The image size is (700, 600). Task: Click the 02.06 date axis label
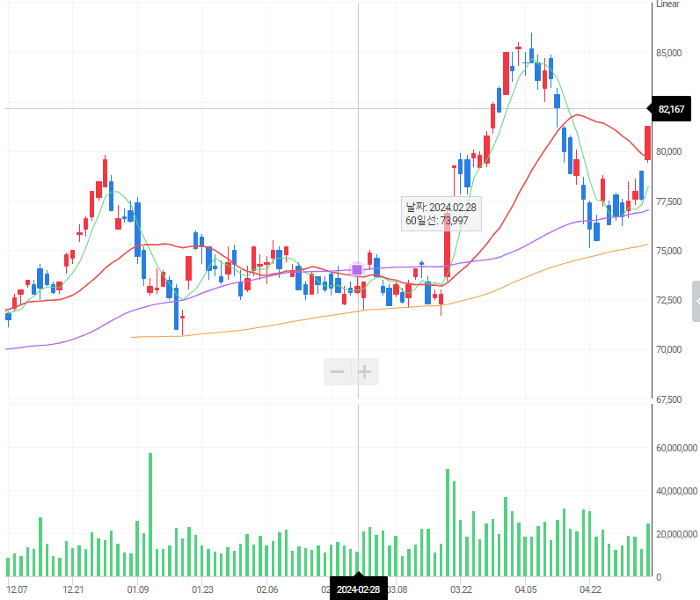coord(267,589)
